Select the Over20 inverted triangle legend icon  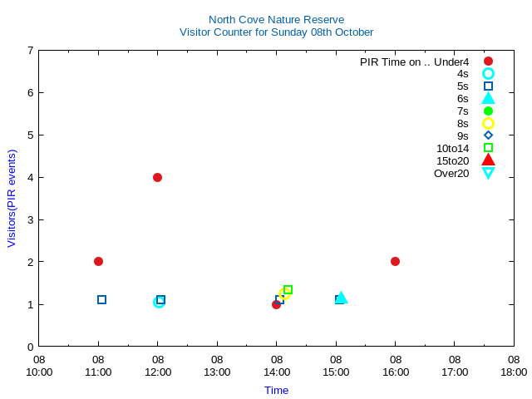[488, 173]
